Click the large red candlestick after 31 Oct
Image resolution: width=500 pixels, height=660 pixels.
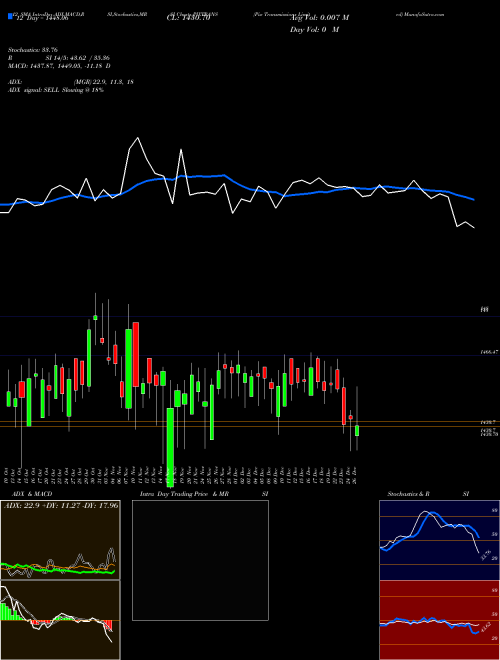[x=136, y=354]
